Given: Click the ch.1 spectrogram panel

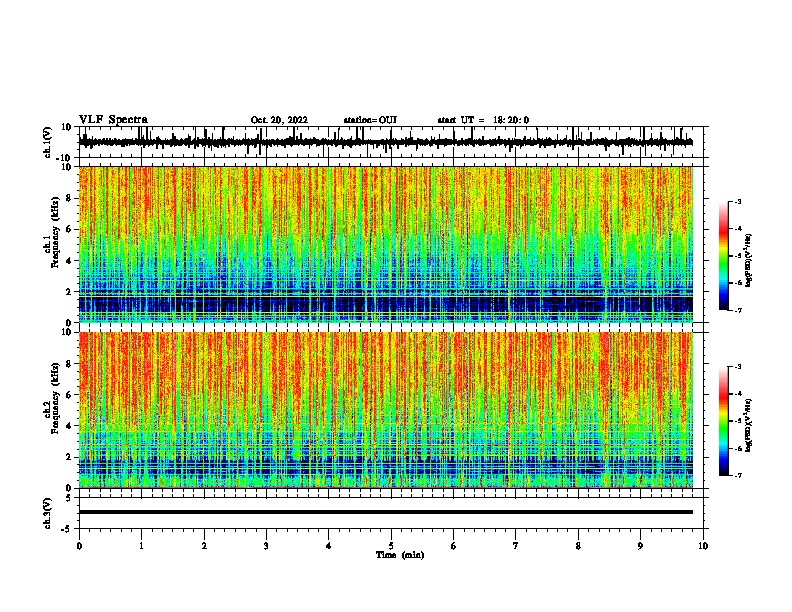Looking at the screenshot, I should pyautogui.click(x=386, y=244).
